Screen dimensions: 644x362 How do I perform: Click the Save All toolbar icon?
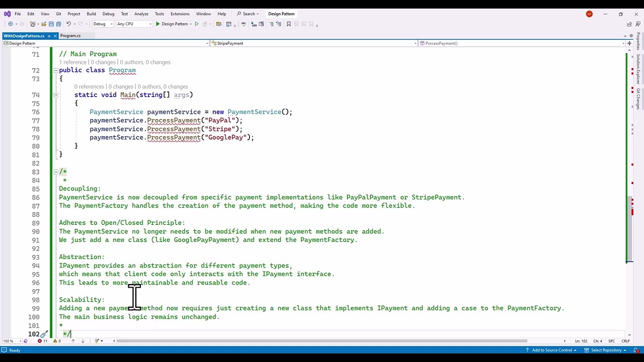tap(58, 24)
